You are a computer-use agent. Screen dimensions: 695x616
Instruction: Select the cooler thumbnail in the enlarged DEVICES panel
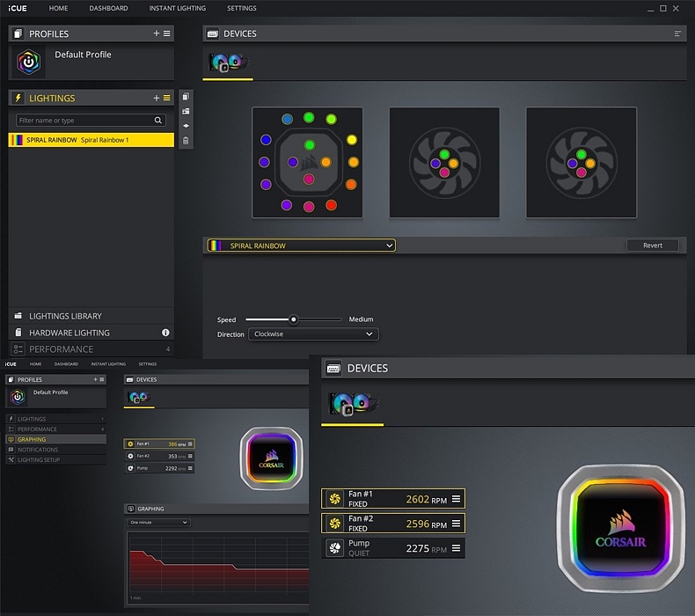pyautogui.click(x=353, y=404)
